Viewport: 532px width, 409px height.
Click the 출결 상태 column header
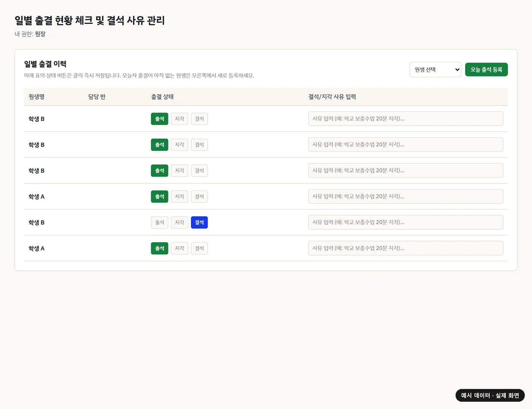click(x=162, y=97)
